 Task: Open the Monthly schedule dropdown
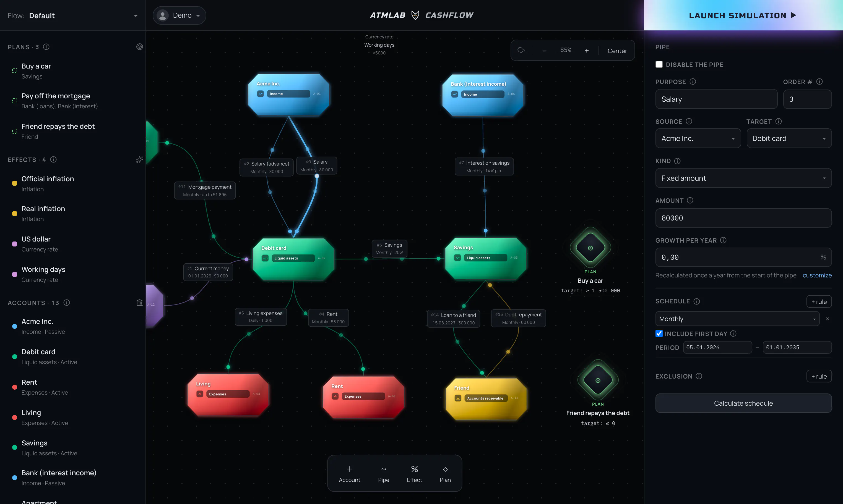(737, 319)
